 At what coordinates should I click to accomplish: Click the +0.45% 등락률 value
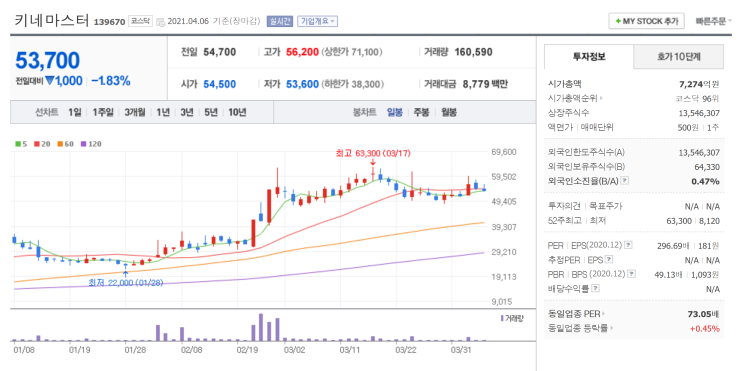coord(705,328)
